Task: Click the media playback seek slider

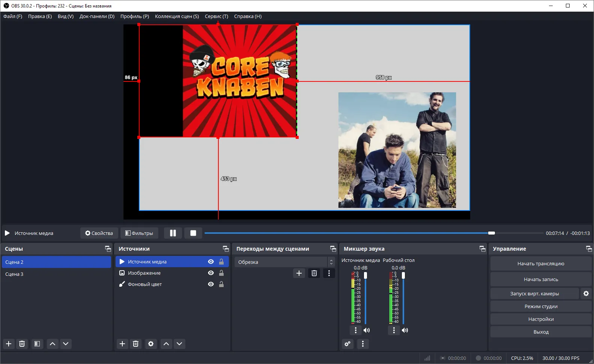Action: coord(374,233)
